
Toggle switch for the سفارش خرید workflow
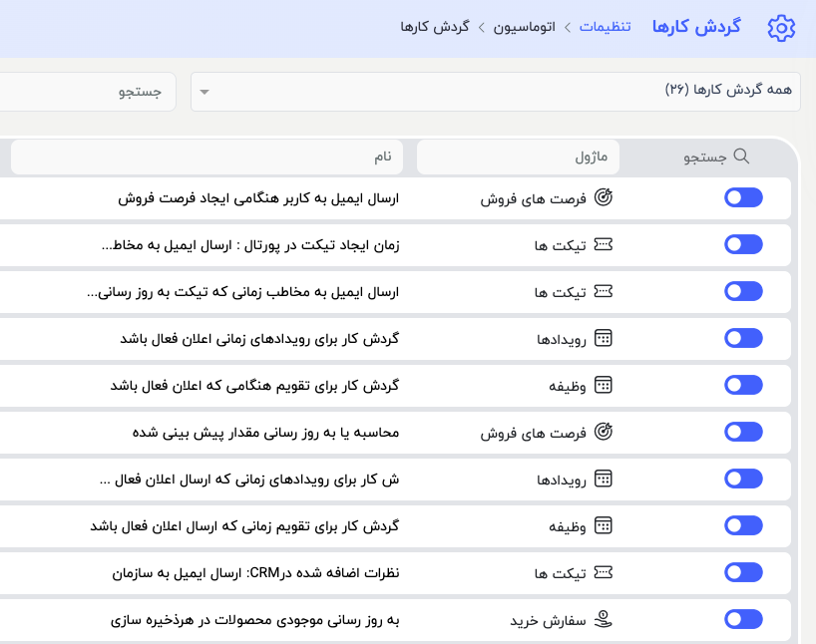[743, 620]
